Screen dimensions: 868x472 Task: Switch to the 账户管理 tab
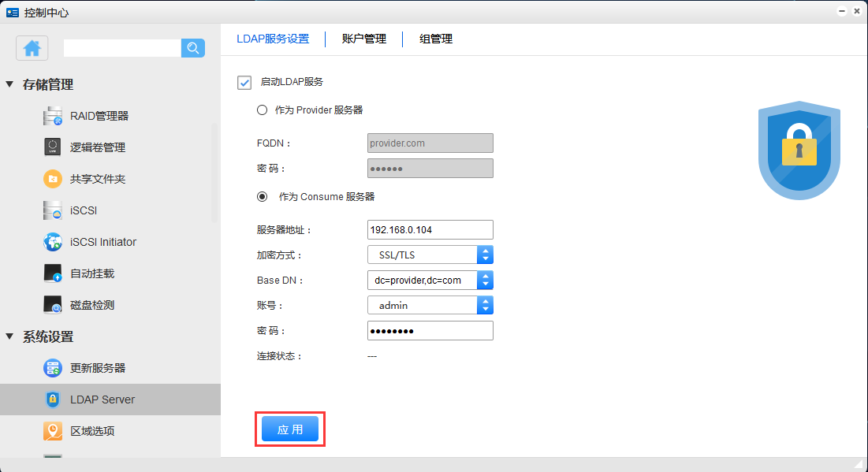(x=363, y=39)
